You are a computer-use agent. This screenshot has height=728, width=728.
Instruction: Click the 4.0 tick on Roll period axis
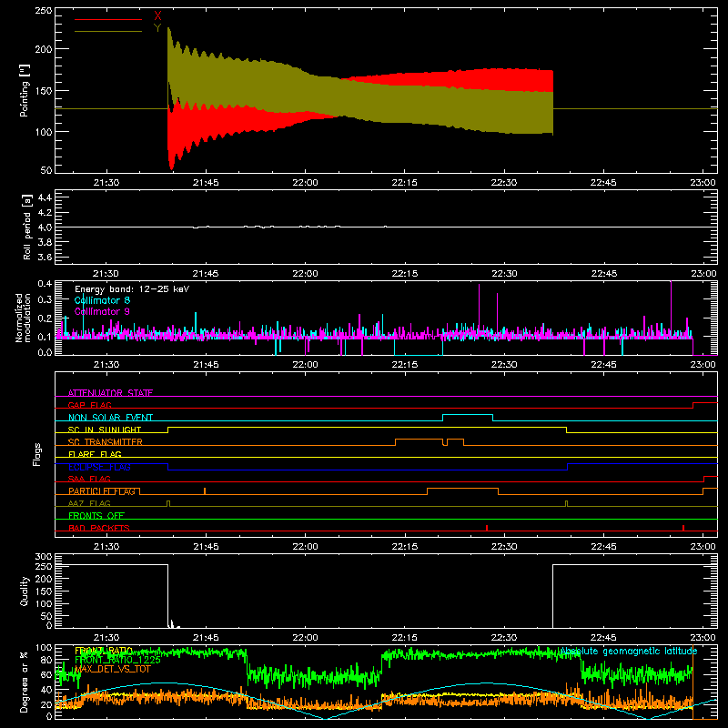tap(45, 227)
